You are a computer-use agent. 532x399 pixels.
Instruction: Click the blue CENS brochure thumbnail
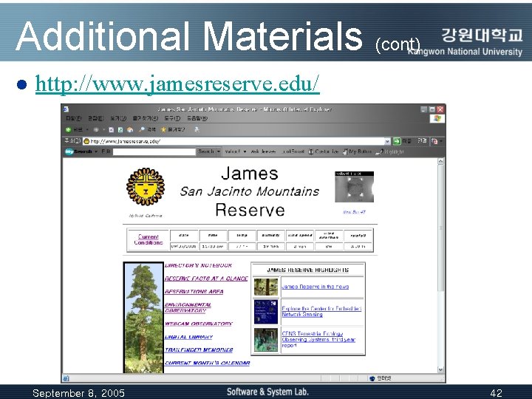click(x=266, y=312)
